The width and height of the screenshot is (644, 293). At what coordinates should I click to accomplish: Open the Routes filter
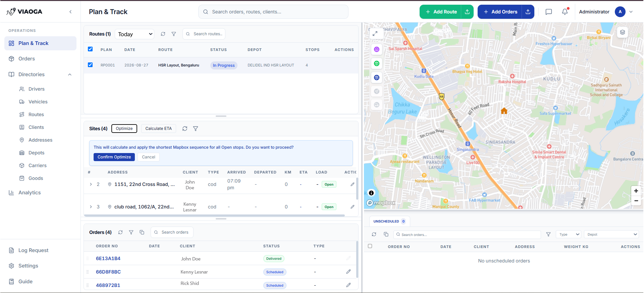[174, 34]
